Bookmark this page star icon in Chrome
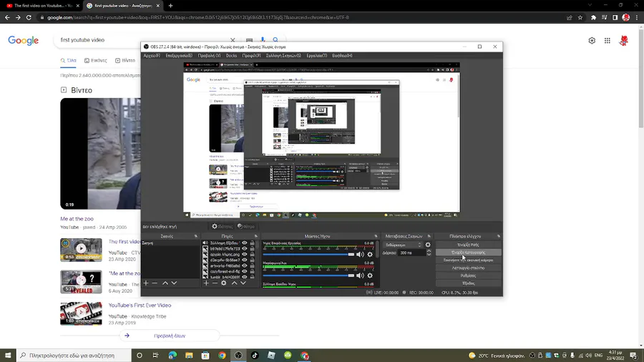 [x=580, y=18]
